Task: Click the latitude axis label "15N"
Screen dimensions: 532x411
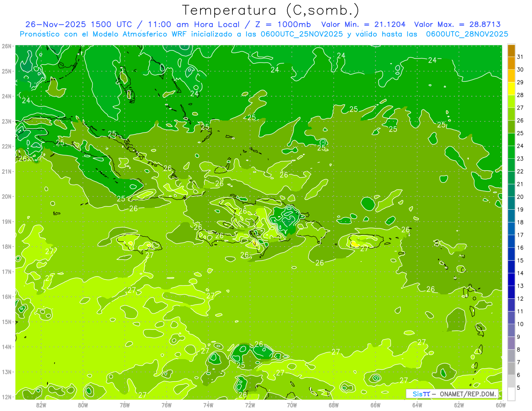Action: coord(7,322)
